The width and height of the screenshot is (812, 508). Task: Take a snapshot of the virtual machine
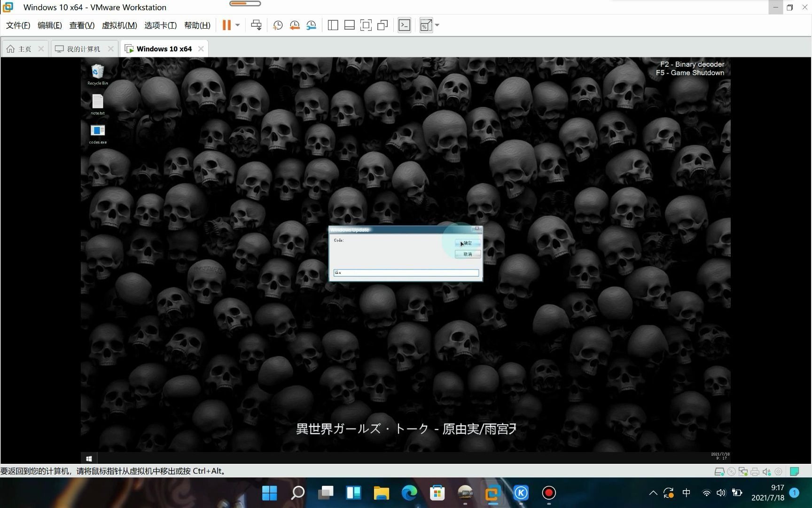click(x=277, y=25)
